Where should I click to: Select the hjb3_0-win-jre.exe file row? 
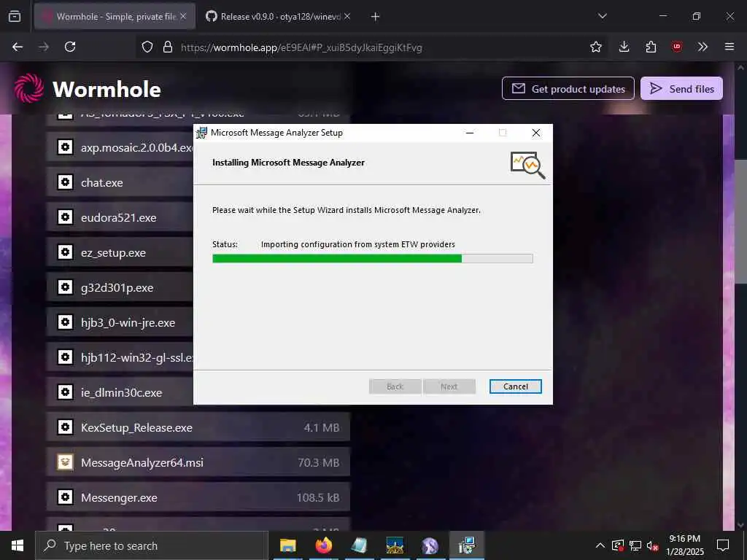coord(120,322)
